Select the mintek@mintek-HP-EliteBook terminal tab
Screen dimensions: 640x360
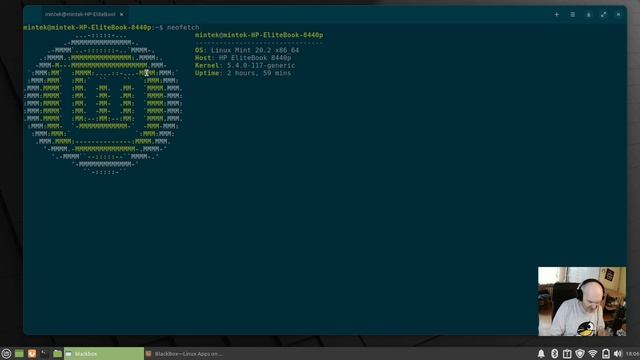coord(80,14)
